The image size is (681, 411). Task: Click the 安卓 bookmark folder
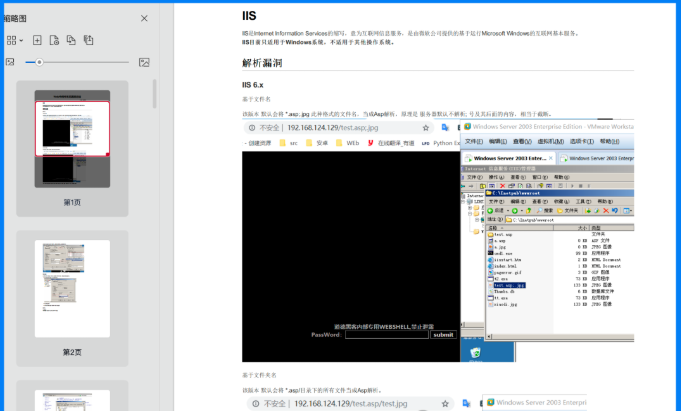pyautogui.click(x=317, y=143)
